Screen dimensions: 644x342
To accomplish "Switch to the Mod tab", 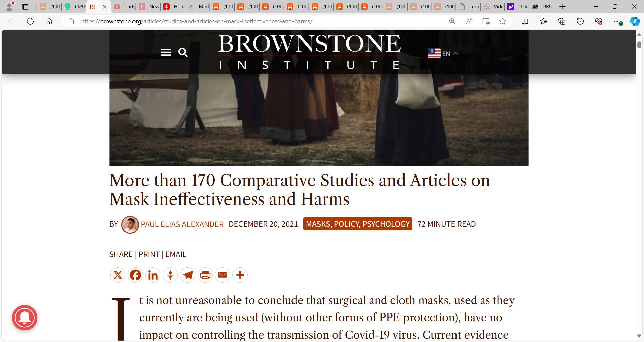I will coord(199,7).
